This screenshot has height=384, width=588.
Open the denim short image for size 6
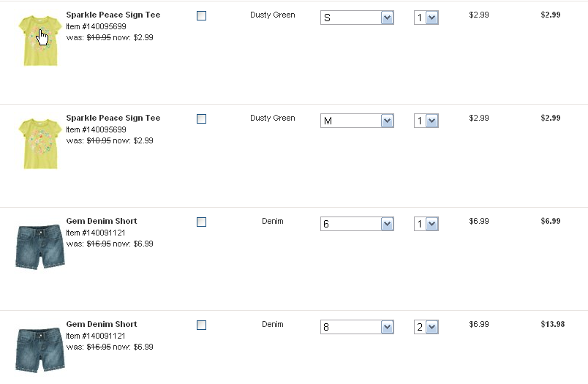pyautogui.click(x=40, y=246)
